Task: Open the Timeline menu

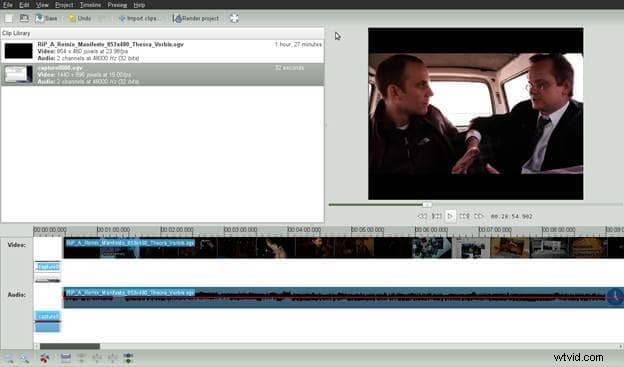Action: (x=90, y=5)
